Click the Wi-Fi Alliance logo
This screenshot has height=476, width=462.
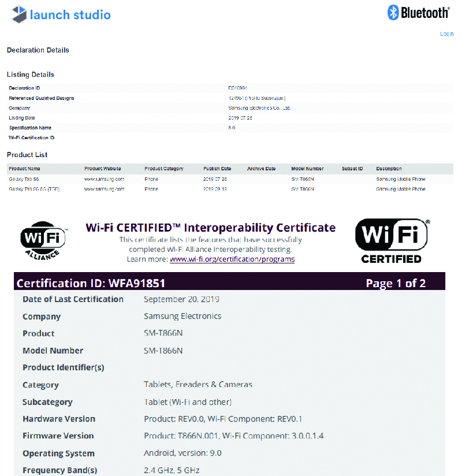[x=43, y=241]
